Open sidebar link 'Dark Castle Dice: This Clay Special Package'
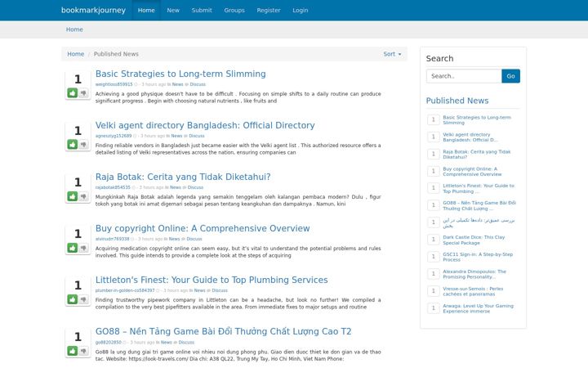588x368 pixels. [x=474, y=240]
